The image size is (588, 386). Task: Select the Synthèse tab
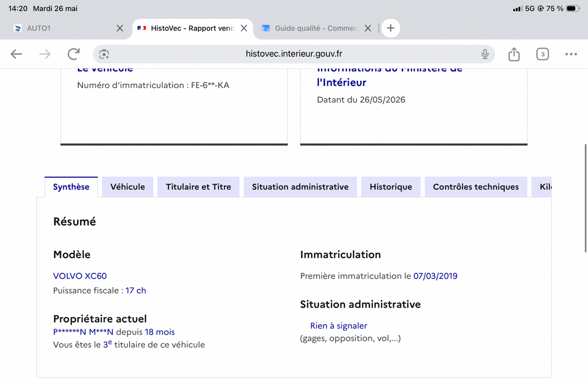tap(71, 187)
